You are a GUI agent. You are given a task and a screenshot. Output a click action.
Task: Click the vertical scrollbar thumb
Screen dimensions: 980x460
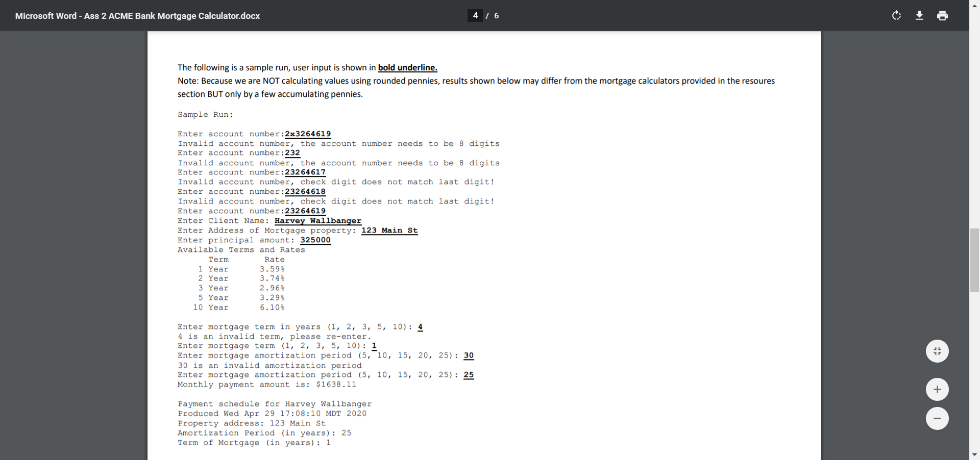(974, 260)
